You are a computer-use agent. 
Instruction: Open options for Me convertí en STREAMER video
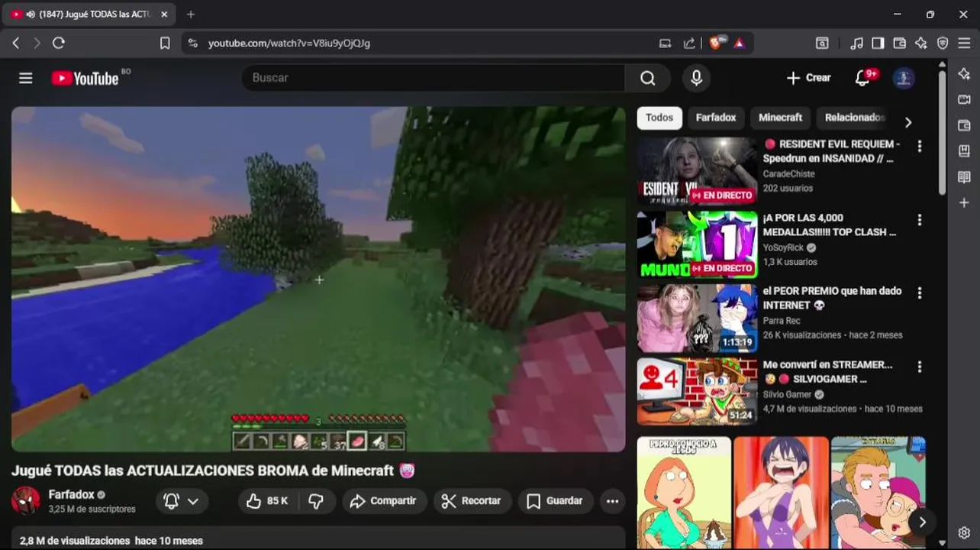pos(919,367)
